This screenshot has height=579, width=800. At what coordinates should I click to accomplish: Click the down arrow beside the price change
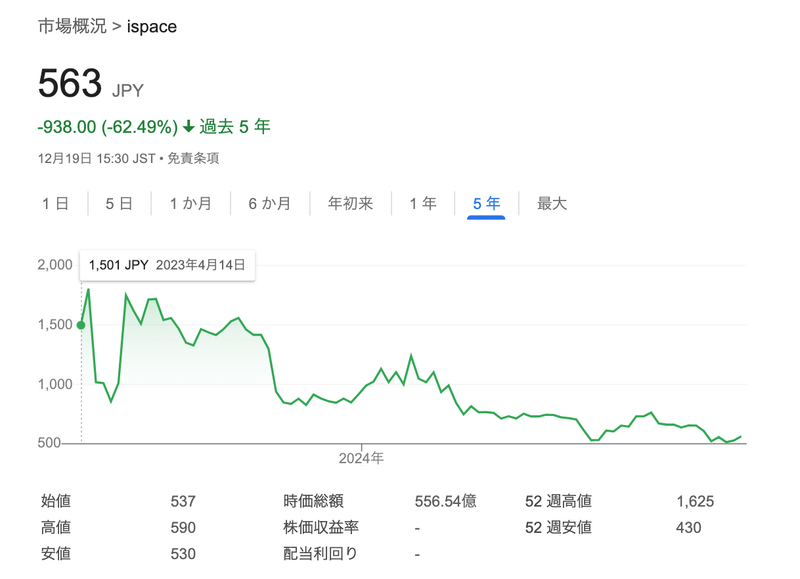[188, 128]
